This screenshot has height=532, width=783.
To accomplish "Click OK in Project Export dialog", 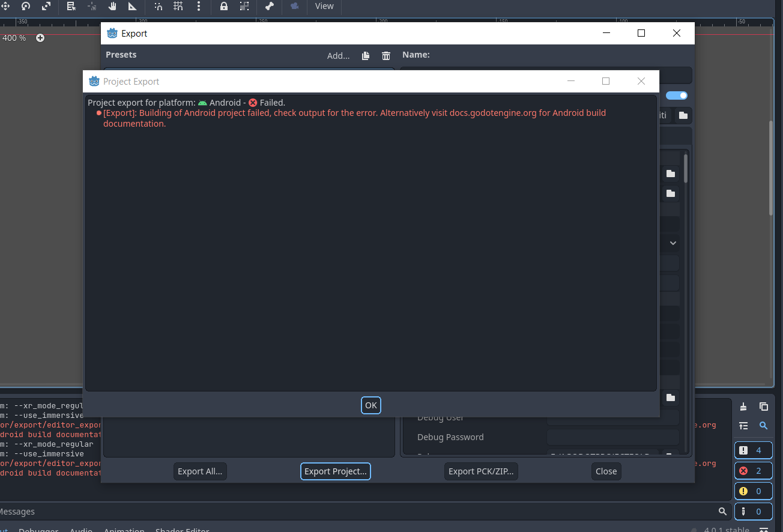I will click(371, 405).
